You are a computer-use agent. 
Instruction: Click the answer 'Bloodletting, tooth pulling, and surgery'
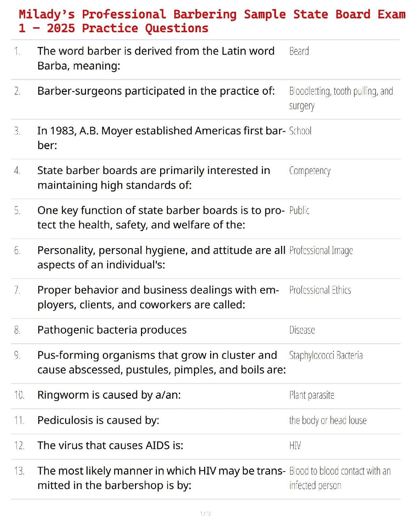pyautogui.click(x=341, y=98)
